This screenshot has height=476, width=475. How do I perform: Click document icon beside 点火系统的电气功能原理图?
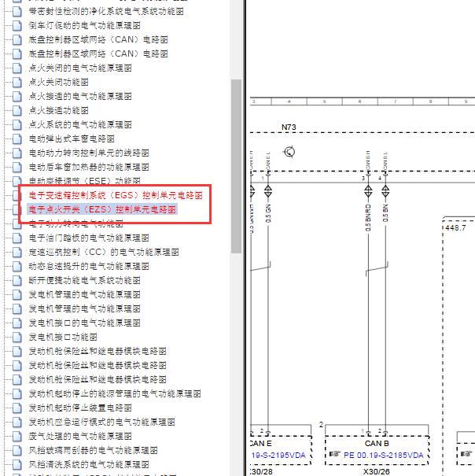click(x=17, y=125)
